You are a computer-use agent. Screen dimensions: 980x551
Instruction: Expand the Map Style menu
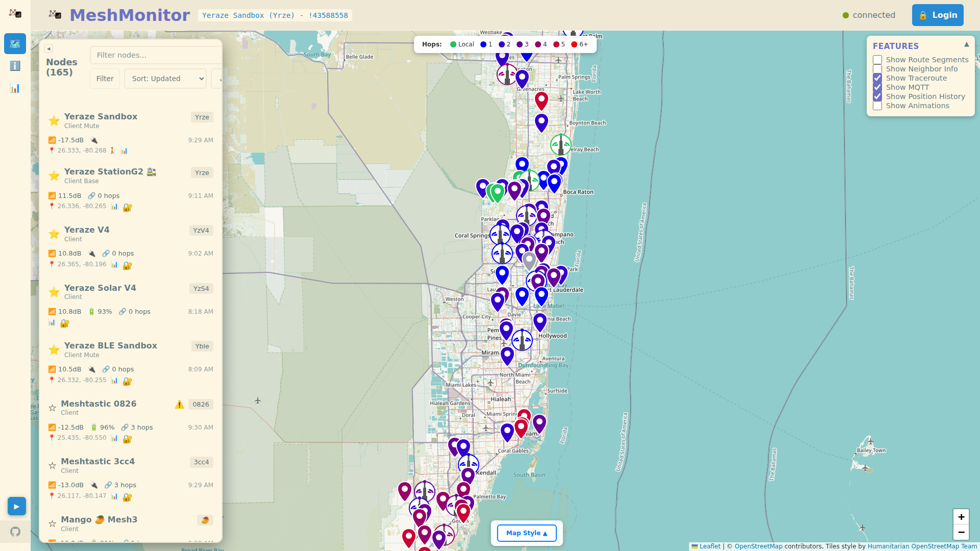pos(526,533)
